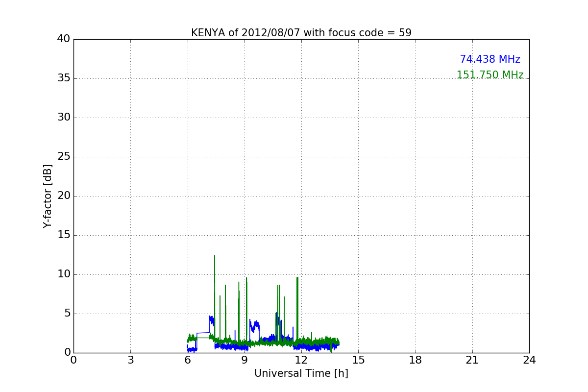Click x-axis tick label 18
Image resolution: width=588 pixels, height=392 pixels.
[416, 360]
